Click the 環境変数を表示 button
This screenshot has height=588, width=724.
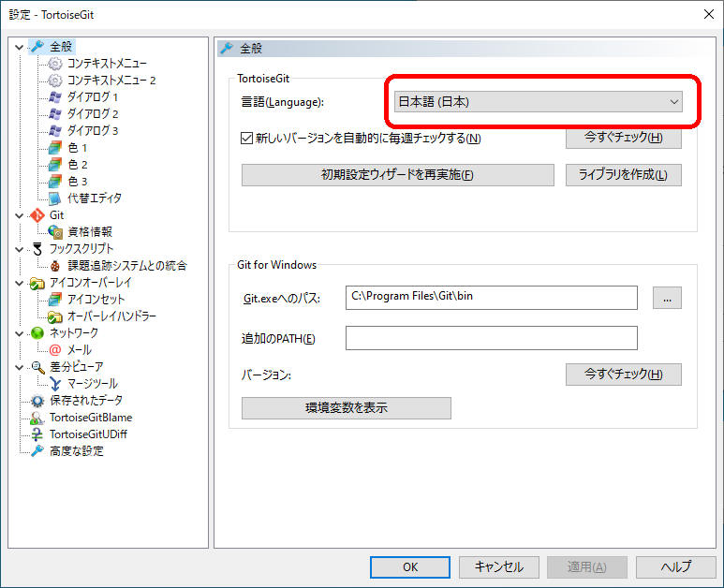coord(346,408)
